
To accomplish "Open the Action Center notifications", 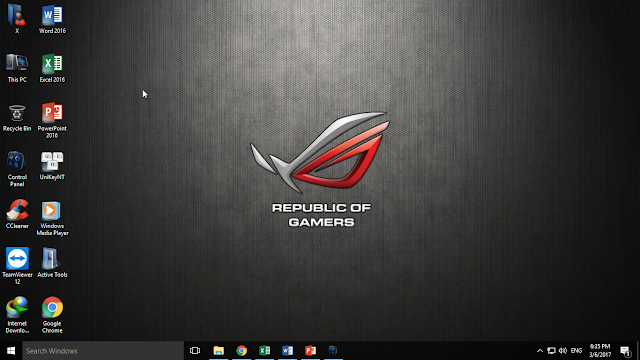I will click(x=625, y=351).
